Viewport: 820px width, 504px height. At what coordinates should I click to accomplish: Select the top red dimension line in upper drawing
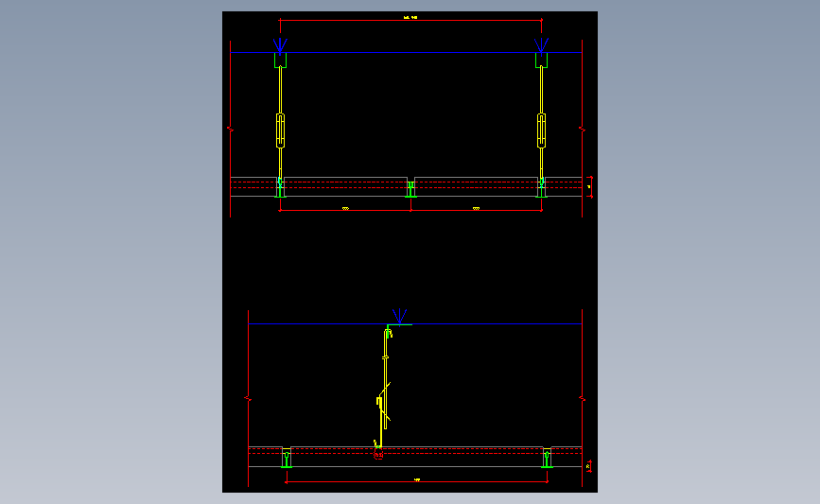(x=411, y=20)
